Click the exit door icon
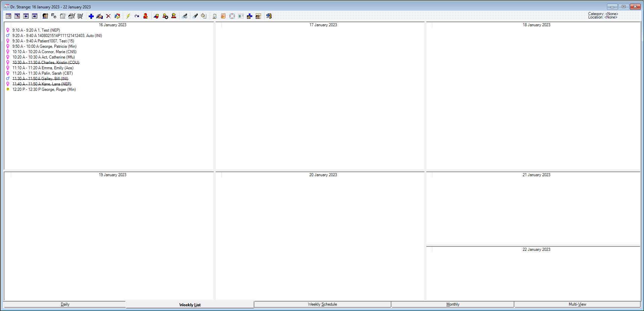Viewport: 644px width, 311px height. (x=269, y=16)
